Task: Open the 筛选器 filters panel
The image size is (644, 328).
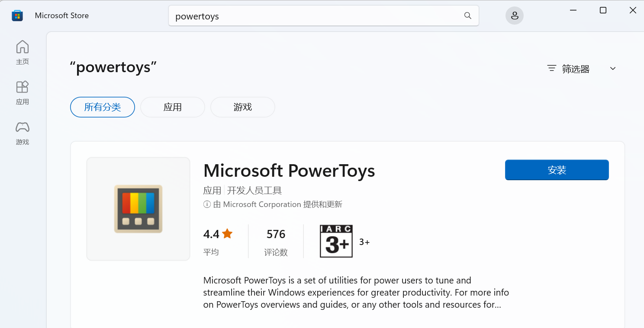Action: point(569,69)
